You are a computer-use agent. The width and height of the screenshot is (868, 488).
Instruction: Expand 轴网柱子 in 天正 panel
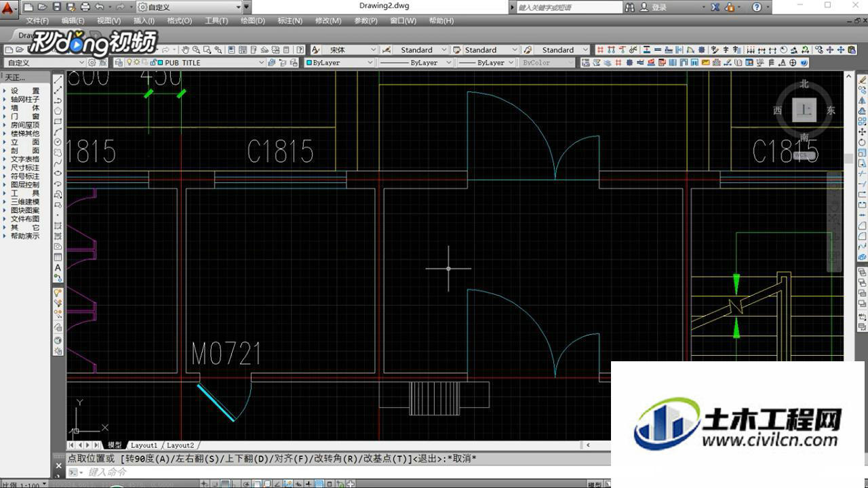point(24,99)
